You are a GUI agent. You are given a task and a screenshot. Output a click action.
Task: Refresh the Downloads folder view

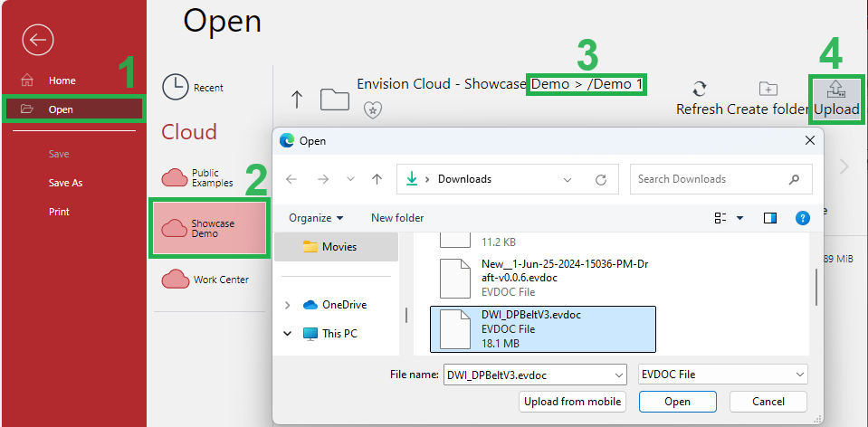click(600, 179)
